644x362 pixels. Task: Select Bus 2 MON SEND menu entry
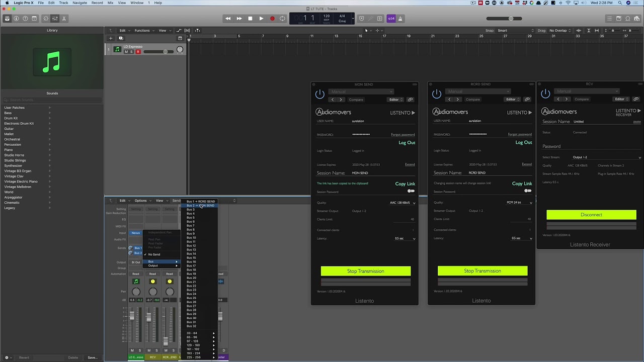pos(200,206)
